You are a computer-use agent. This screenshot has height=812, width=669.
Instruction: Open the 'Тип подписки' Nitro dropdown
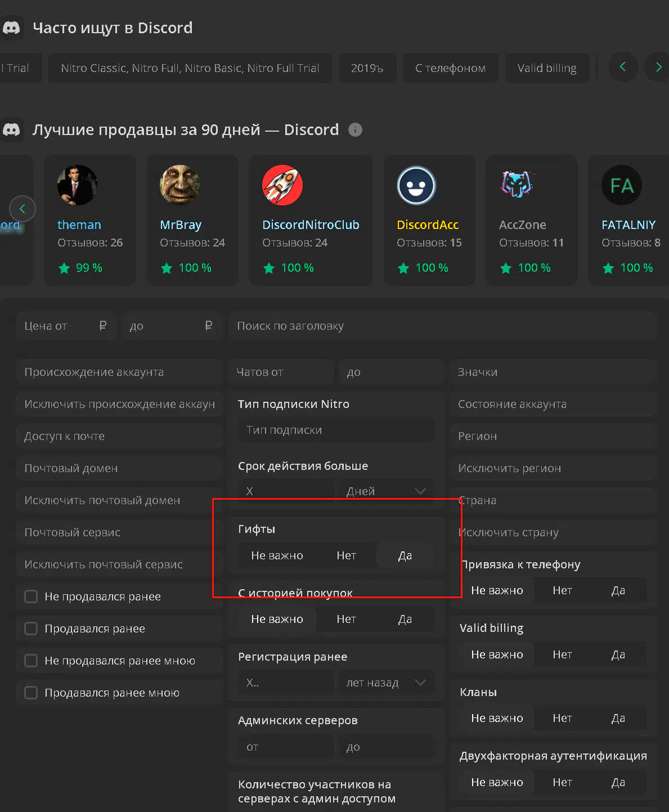[x=336, y=430]
